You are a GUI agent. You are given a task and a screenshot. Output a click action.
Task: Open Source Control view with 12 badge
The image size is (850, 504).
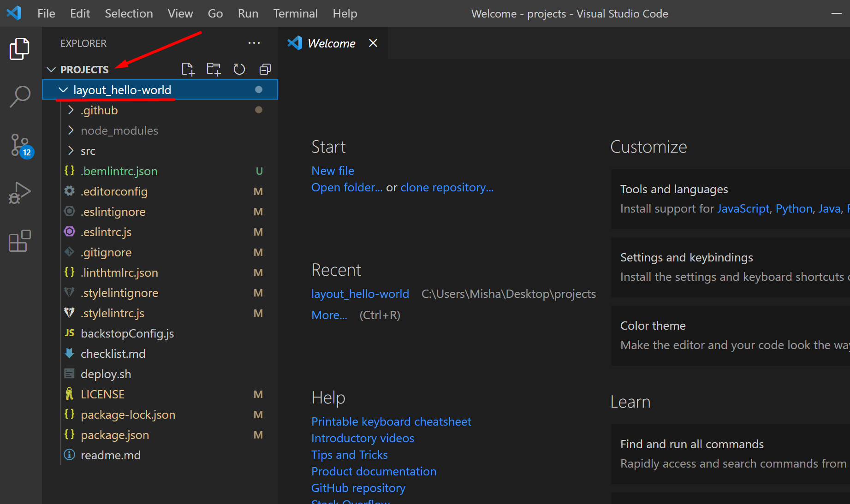pyautogui.click(x=21, y=145)
